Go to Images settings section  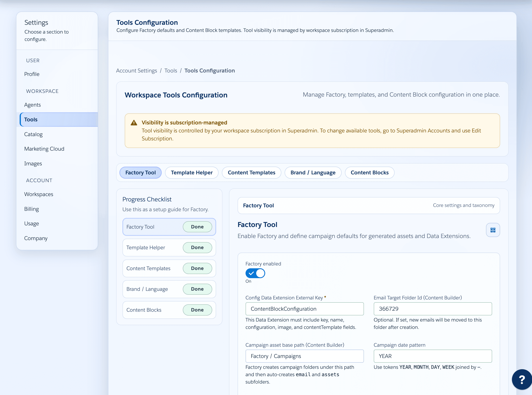[57, 164]
